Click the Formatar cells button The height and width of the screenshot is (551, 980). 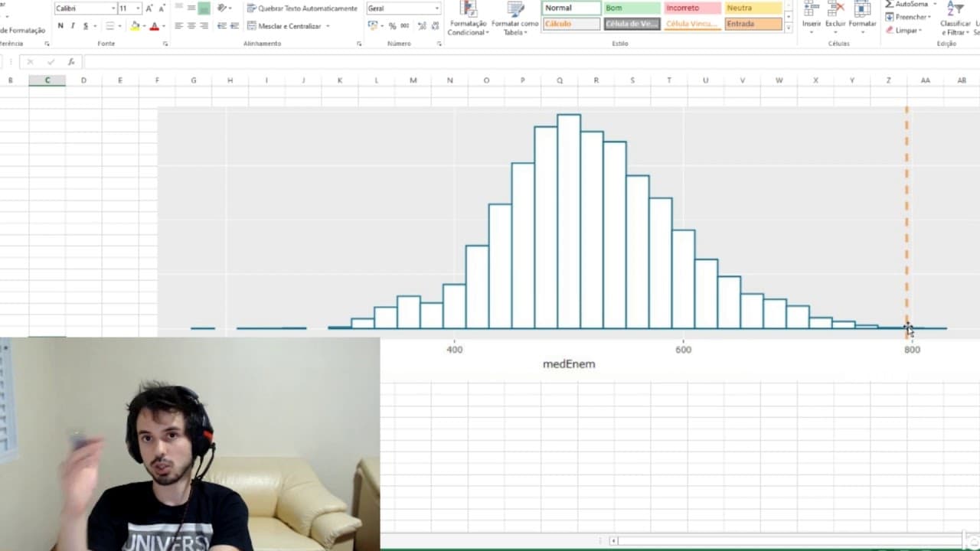[x=862, y=18]
